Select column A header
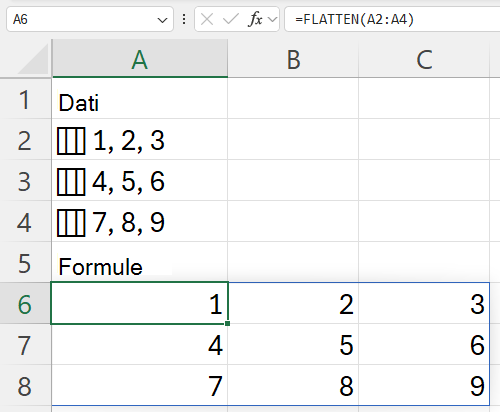Screen dimensions: 500x412 coord(140,58)
